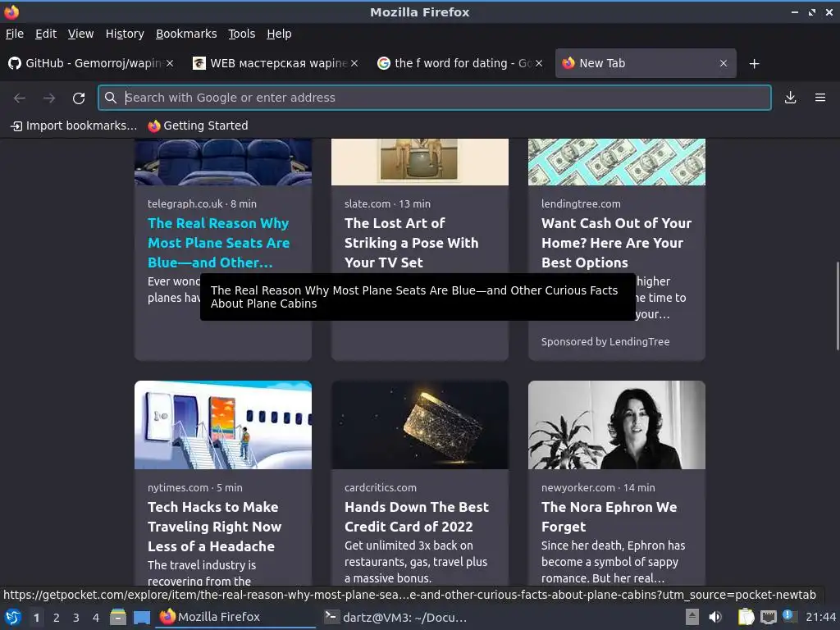Open 'The Nora Ephron We Forget' article
The image size is (840, 630).
(x=609, y=517)
